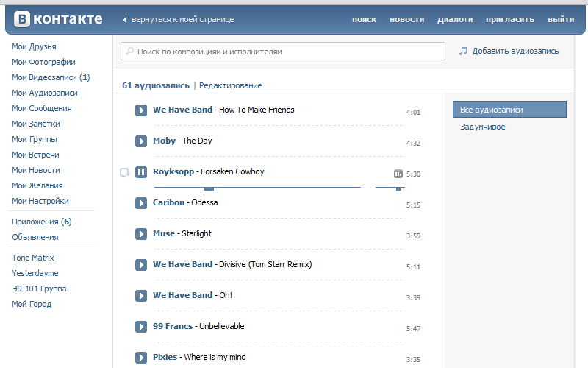Click 61 аудиозапись heading link
This screenshot has width=588, height=368.
[156, 85]
